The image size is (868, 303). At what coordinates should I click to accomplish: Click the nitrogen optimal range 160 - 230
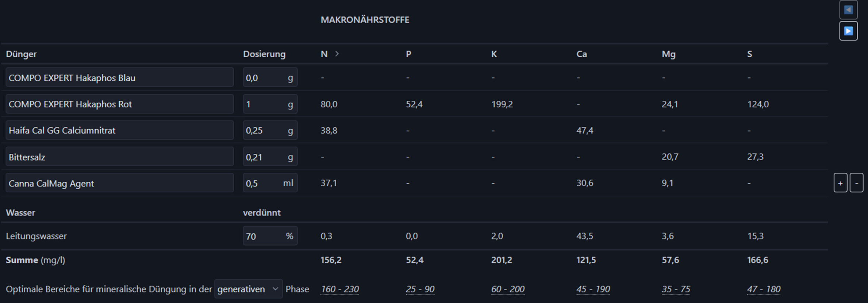click(339, 289)
